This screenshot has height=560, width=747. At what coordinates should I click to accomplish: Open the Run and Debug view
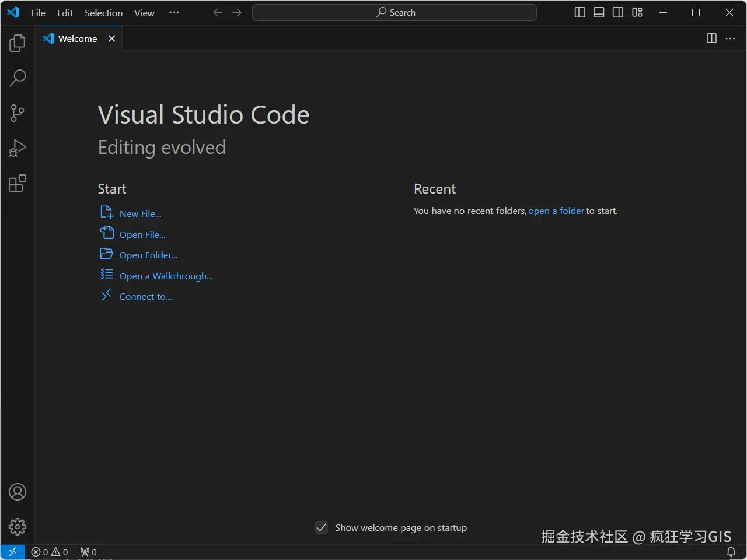pos(18,148)
